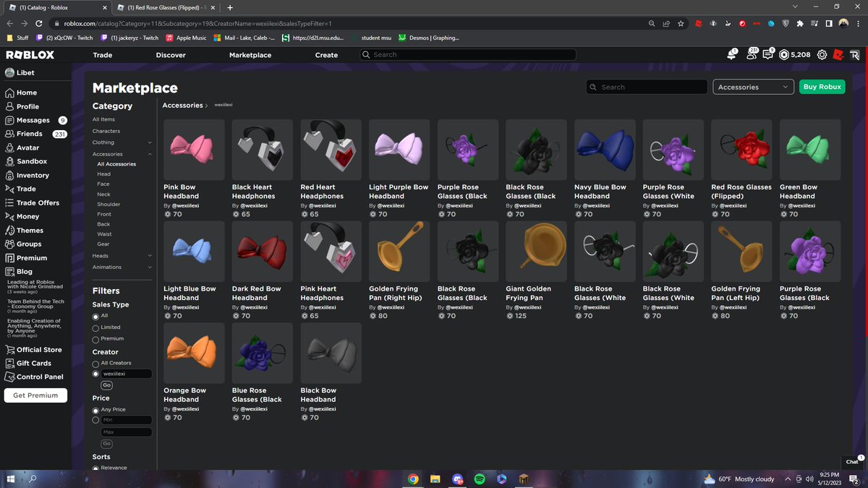
Task: Click Go under the creator name field
Action: [106, 385]
